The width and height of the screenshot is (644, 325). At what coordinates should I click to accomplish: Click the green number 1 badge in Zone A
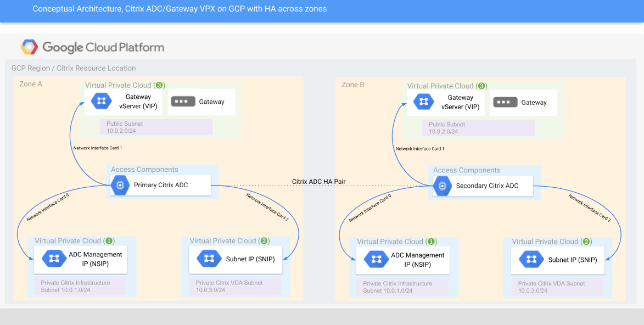coord(109,241)
